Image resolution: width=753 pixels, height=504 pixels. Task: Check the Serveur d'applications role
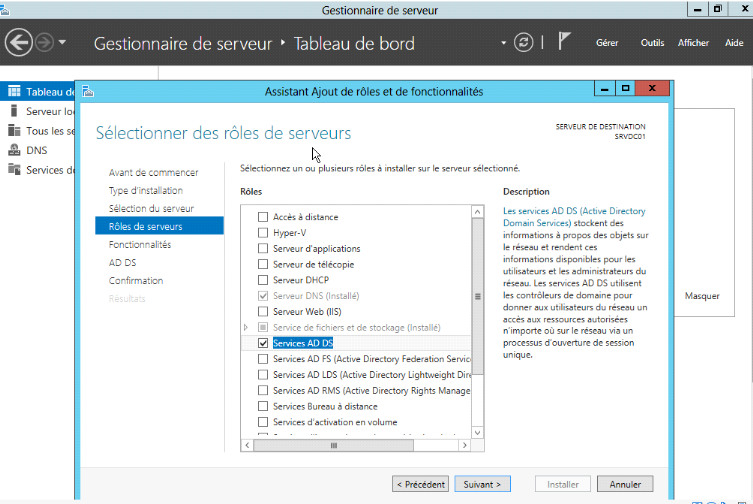point(263,248)
